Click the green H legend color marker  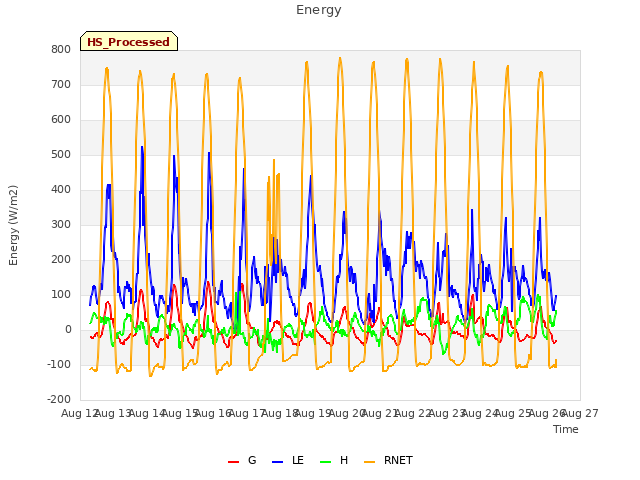(x=326, y=462)
